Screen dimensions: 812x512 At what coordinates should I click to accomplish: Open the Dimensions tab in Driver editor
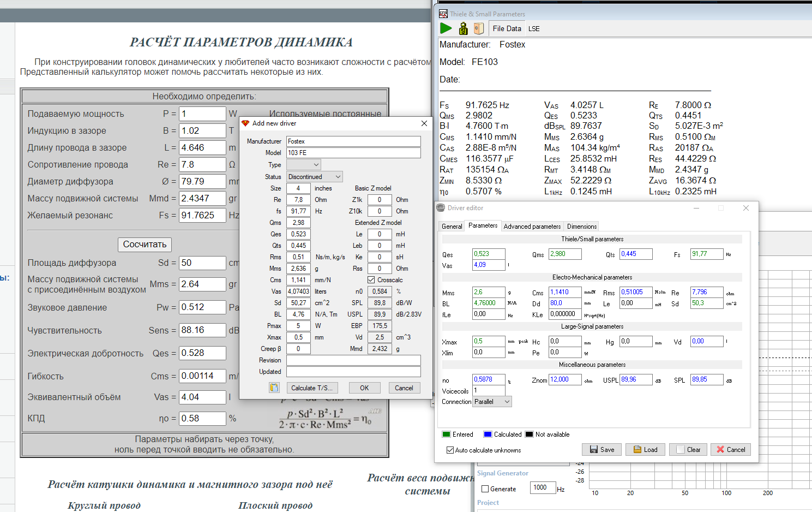(x=581, y=227)
